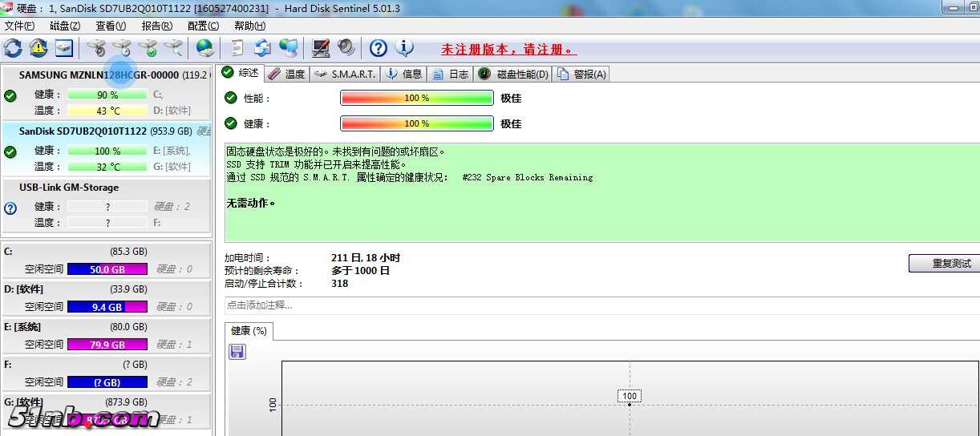Click C: free space bar 50.0 GB
Image resolution: width=980 pixels, height=436 pixels.
click(107, 269)
